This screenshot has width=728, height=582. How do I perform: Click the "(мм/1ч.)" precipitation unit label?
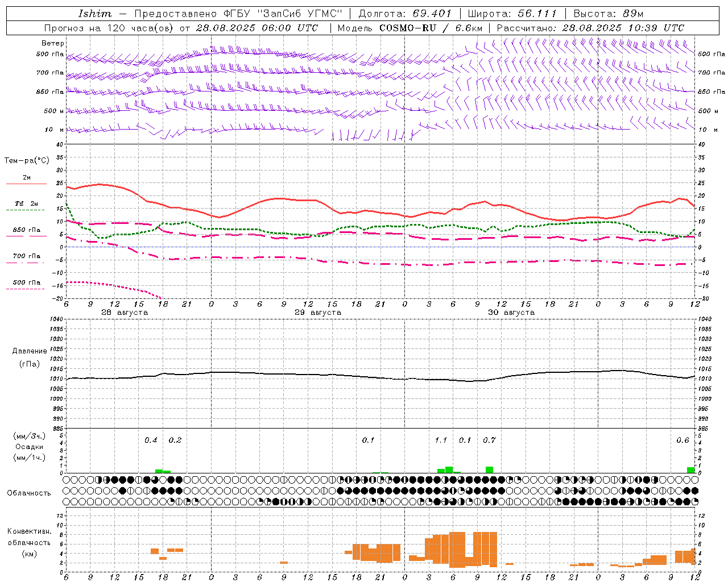coord(30,458)
